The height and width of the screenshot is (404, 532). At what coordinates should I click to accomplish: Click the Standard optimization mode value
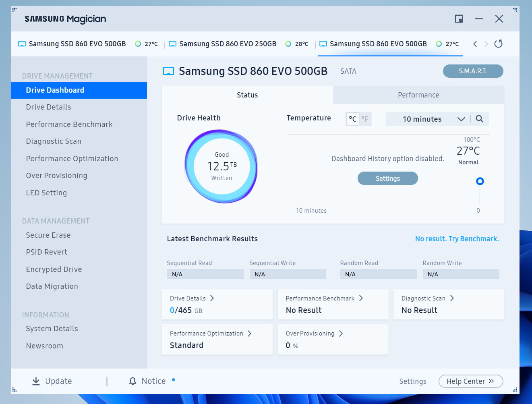point(186,345)
